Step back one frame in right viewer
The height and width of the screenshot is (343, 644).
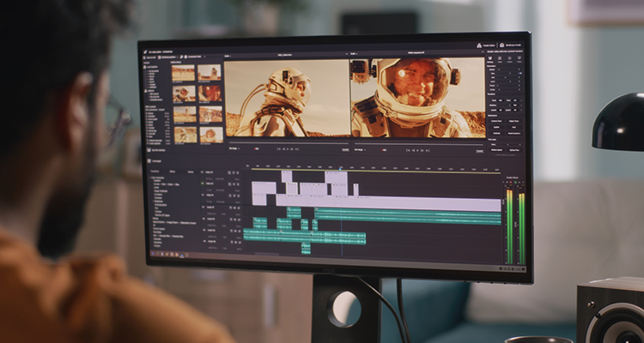pyautogui.click(x=412, y=151)
